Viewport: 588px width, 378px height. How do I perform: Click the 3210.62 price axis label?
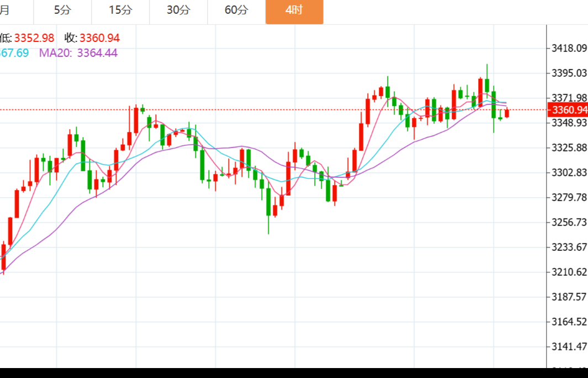(569, 272)
